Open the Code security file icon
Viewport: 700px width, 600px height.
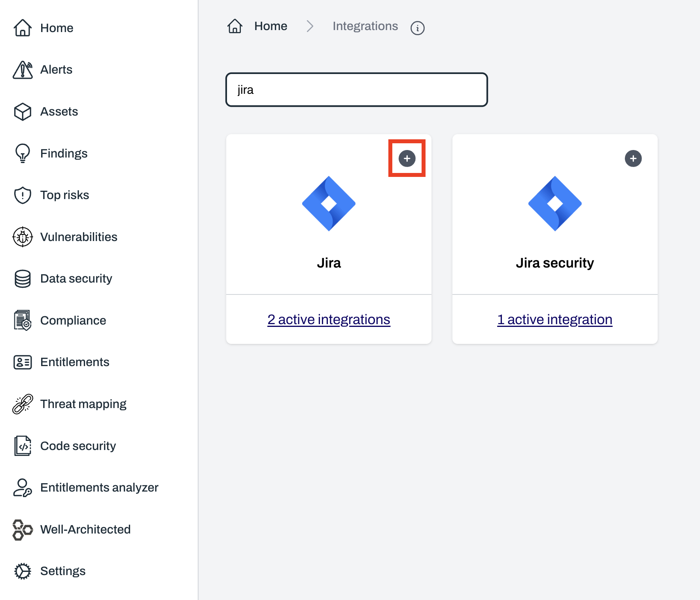[23, 446]
